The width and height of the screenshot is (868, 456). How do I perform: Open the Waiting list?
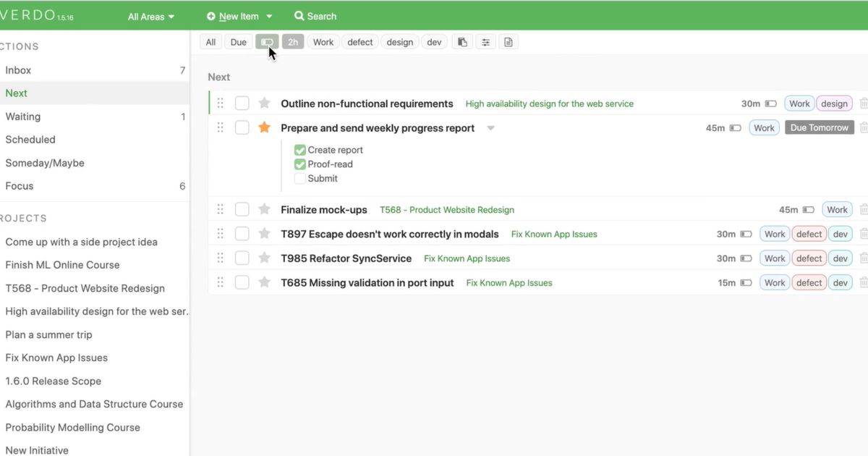94,117
